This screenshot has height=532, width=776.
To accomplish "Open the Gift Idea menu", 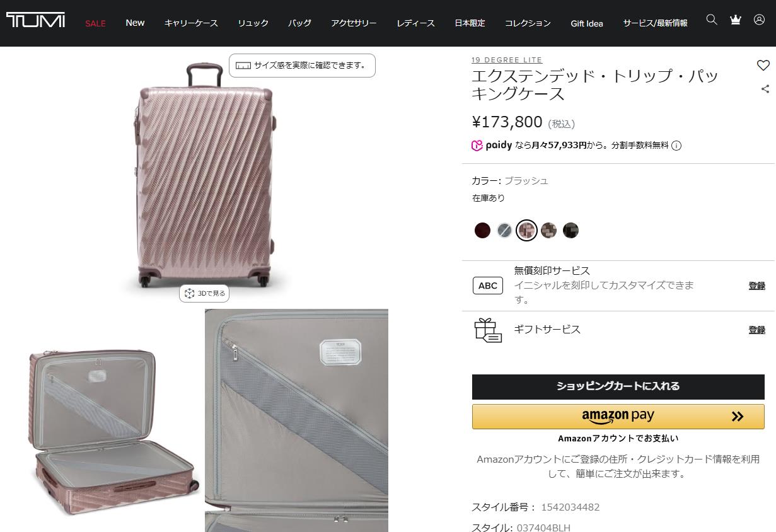I will pyautogui.click(x=587, y=23).
